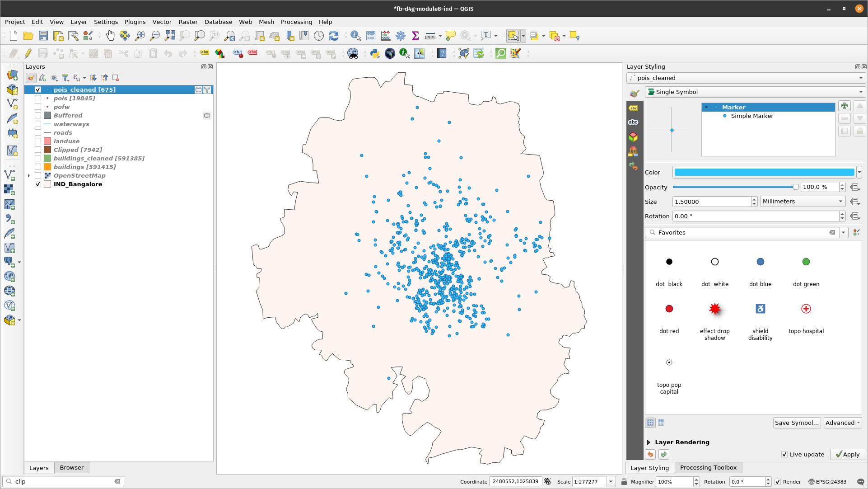The width and height of the screenshot is (868, 489).
Task: Expand the OpenStreetMap layer group
Action: (28, 175)
